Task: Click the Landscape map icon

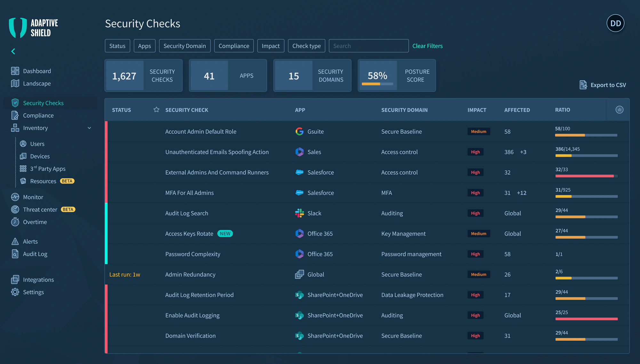Action: pyautogui.click(x=15, y=83)
